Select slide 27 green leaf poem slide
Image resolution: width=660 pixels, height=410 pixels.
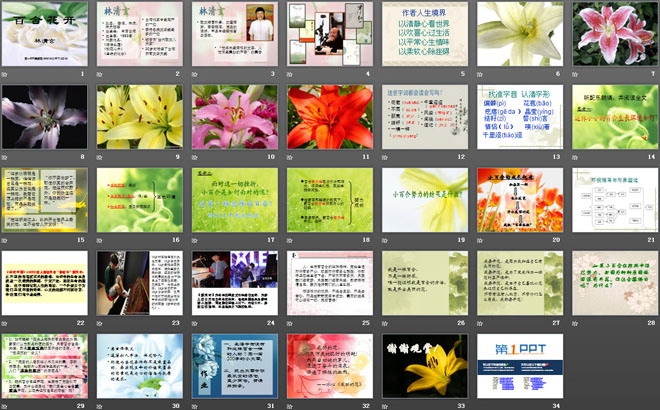point(520,283)
